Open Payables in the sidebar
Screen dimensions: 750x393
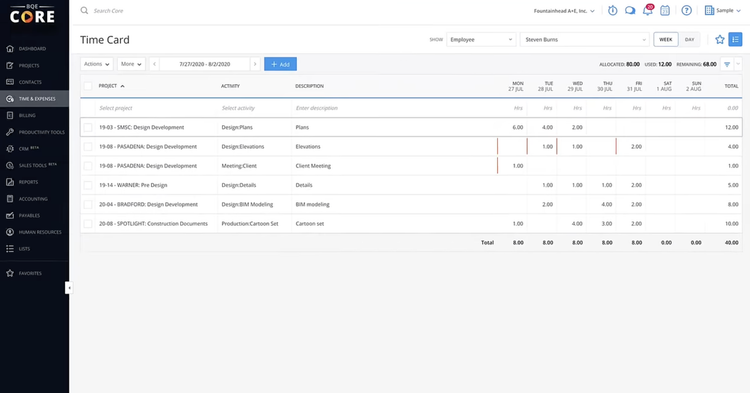29,216
